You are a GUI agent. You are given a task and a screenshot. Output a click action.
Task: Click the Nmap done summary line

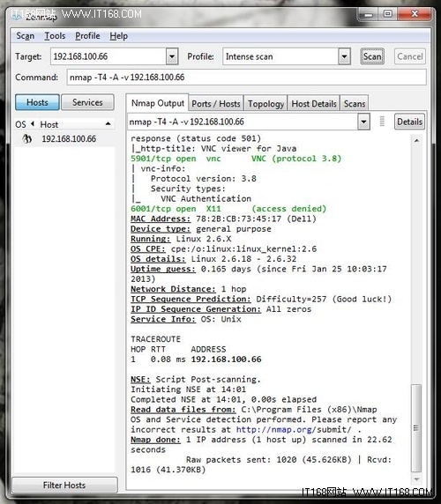click(261, 445)
